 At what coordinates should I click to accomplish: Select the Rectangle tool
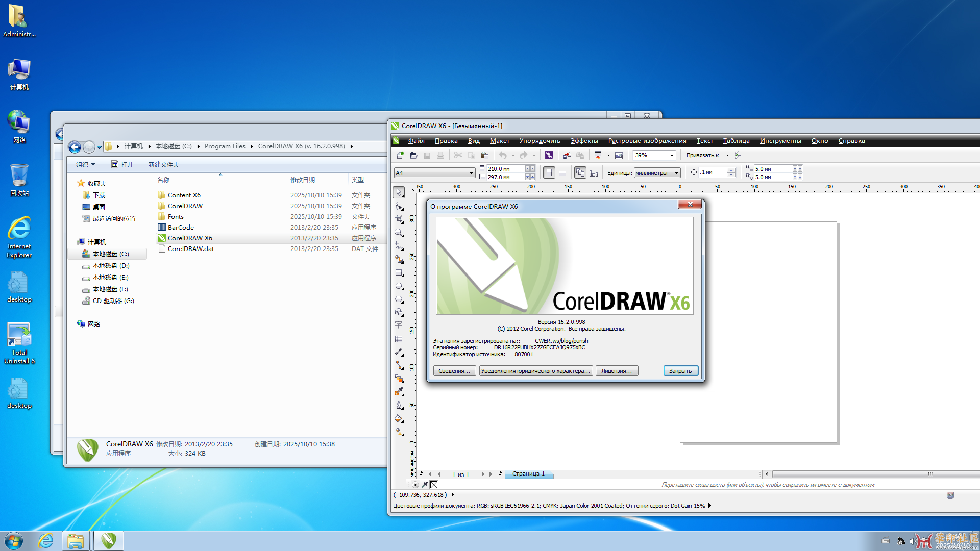399,272
